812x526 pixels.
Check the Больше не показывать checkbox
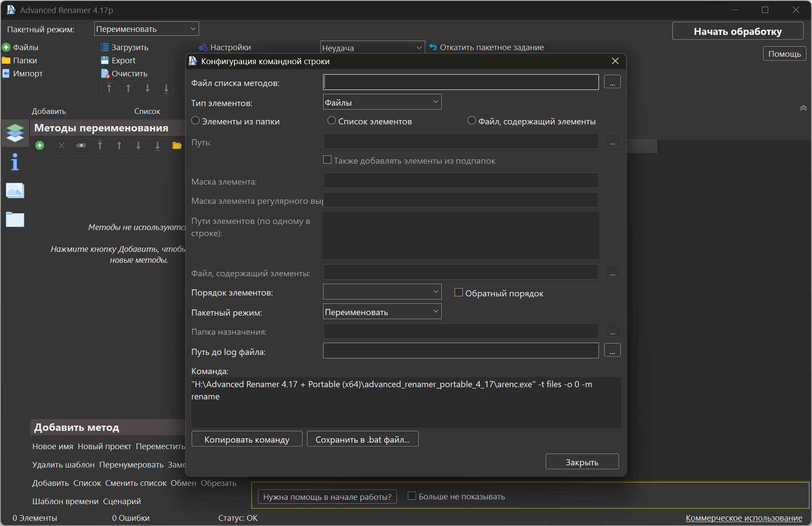(x=412, y=496)
